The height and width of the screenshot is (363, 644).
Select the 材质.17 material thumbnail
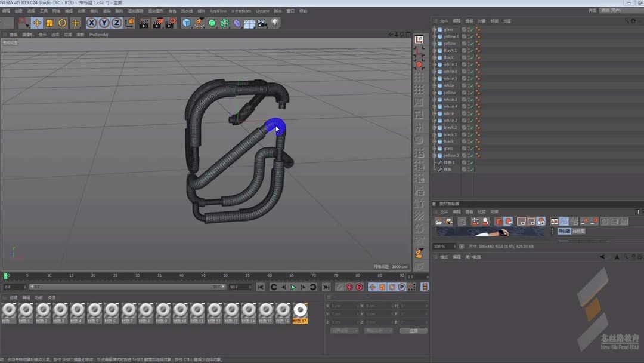click(299, 311)
